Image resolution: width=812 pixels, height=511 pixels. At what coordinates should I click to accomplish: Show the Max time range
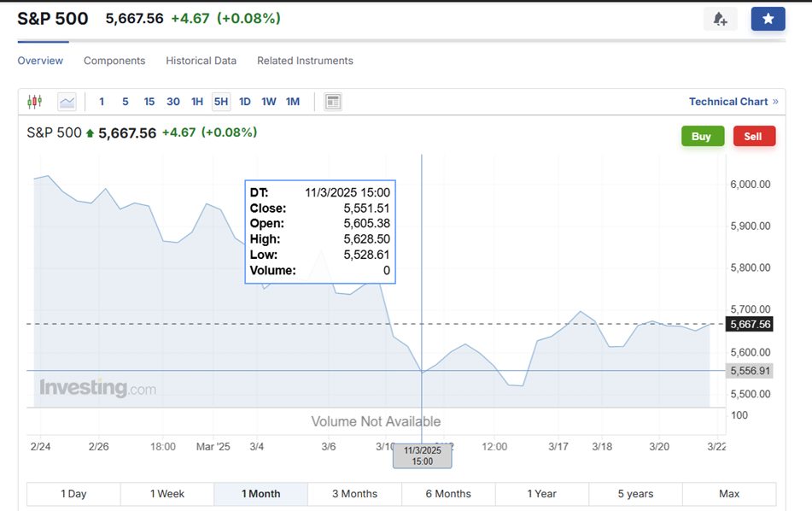(x=729, y=494)
